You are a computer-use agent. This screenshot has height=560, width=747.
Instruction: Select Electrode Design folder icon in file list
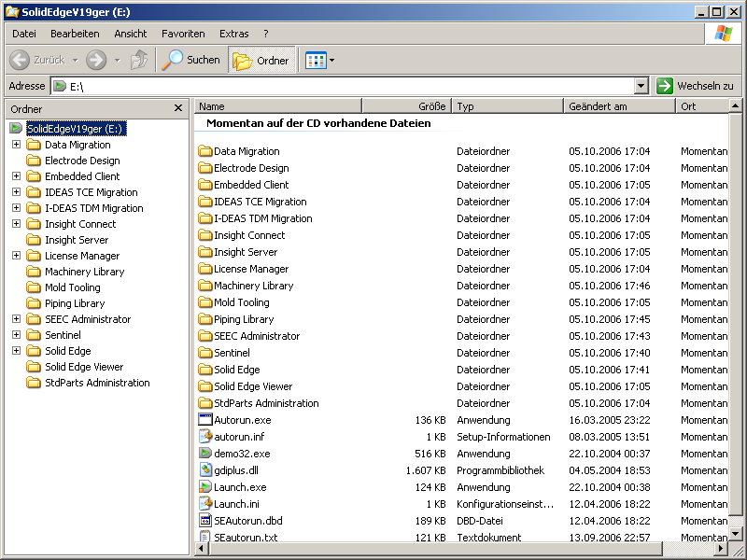(205, 168)
